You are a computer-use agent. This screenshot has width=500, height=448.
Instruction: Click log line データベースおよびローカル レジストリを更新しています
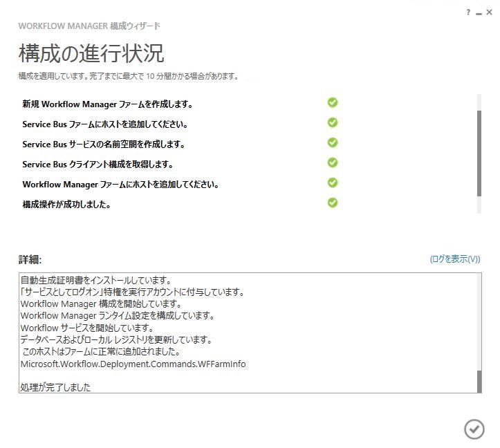pyautogui.click(x=116, y=340)
